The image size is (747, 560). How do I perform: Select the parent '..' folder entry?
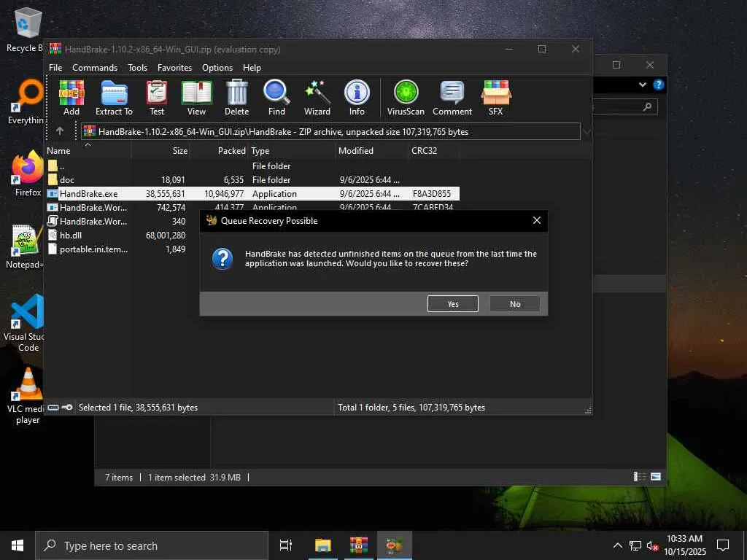coord(252,166)
